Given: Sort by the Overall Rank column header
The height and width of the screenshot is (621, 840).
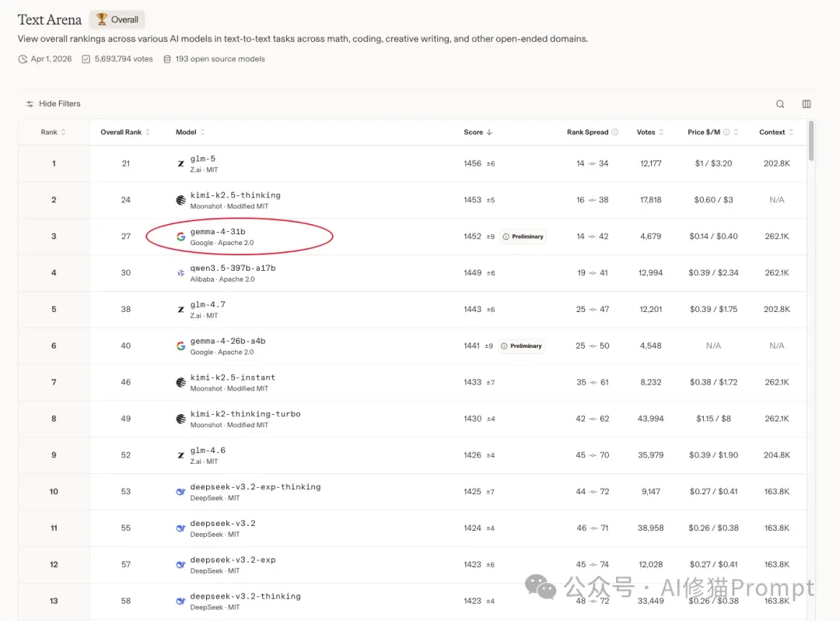Looking at the screenshot, I should coord(123,132).
